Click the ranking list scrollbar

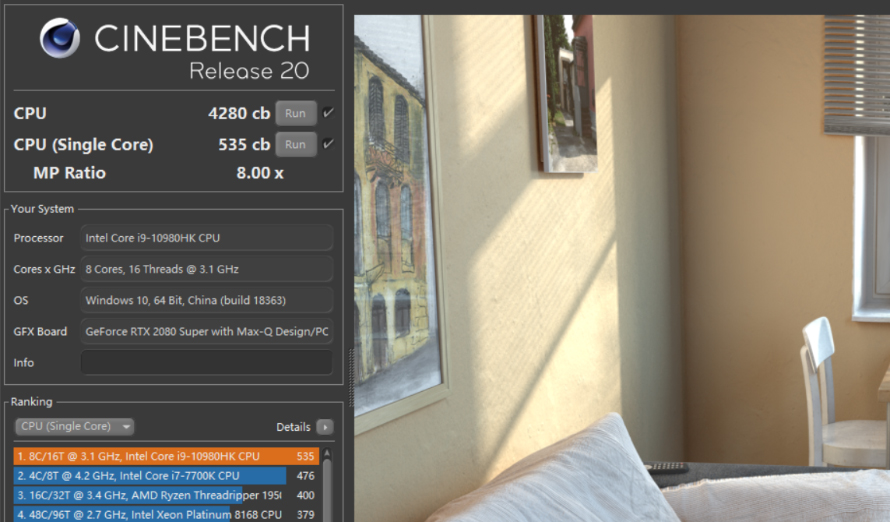click(326, 491)
